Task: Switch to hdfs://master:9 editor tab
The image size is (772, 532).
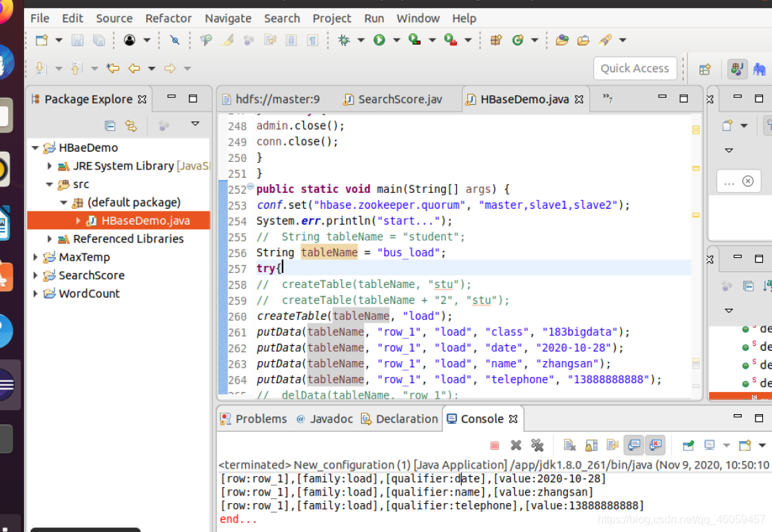Action: pyautogui.click(x=272, y=99)
